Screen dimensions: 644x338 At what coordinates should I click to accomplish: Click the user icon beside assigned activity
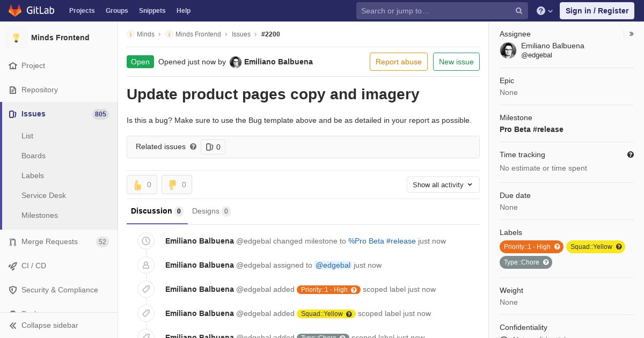145,266
